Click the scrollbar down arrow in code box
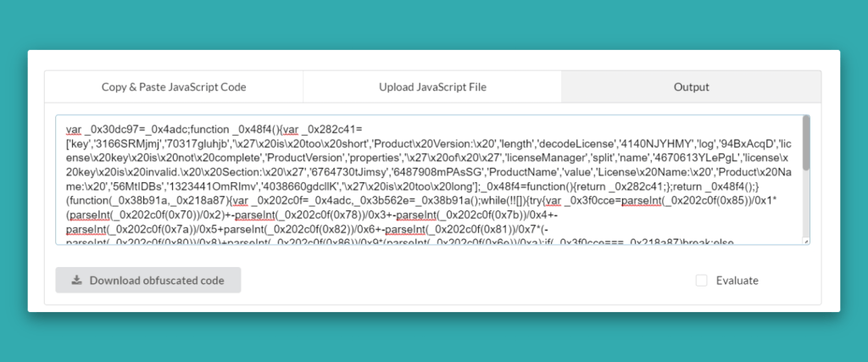The height and width of the screenshot is (362, 868). click(806, 241)
